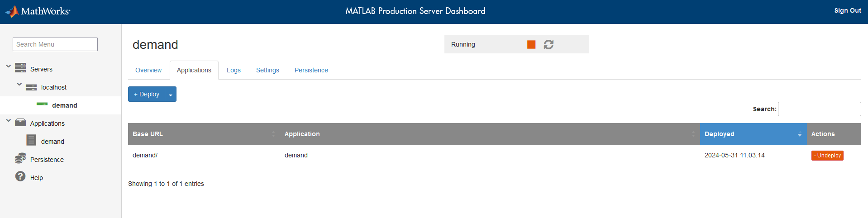Click the demand/ base URL cell
Screen dimensions: 868x218
click(145, 155)
